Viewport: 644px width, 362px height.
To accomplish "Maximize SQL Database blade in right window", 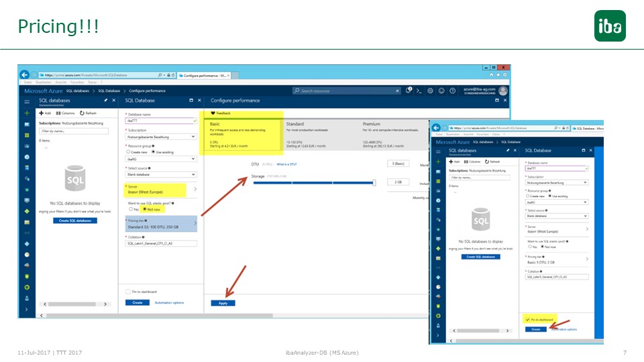I will 583,150.
